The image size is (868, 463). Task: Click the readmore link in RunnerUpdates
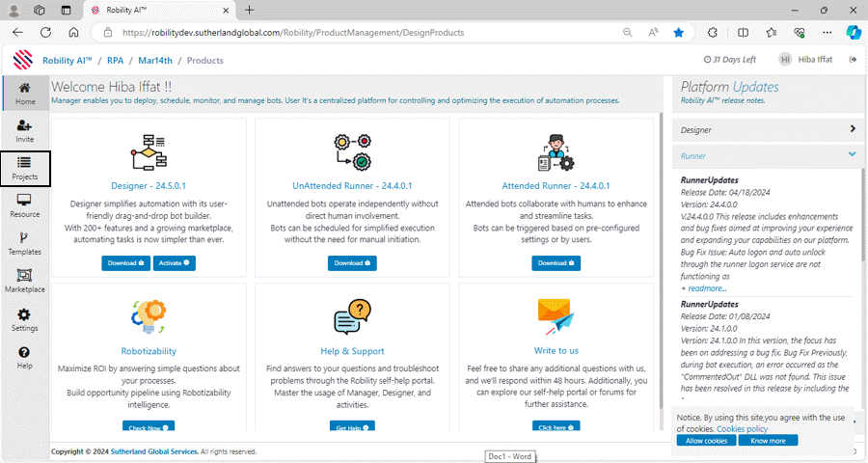pyautogui.click(x=707, y=288)
